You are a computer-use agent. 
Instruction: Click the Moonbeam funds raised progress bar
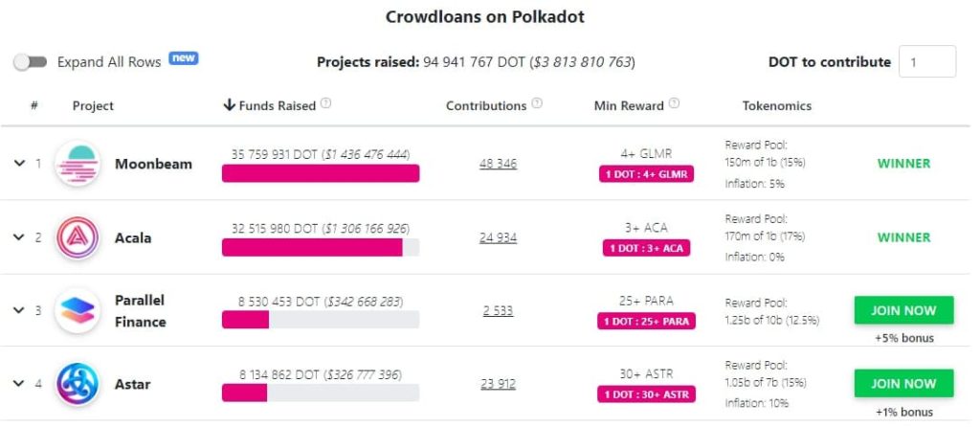click(321, 173)
